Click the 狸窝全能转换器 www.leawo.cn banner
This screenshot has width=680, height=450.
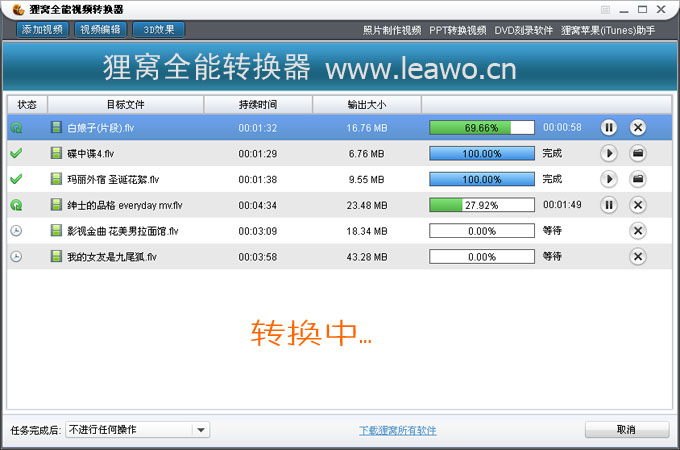coord(340,66)
